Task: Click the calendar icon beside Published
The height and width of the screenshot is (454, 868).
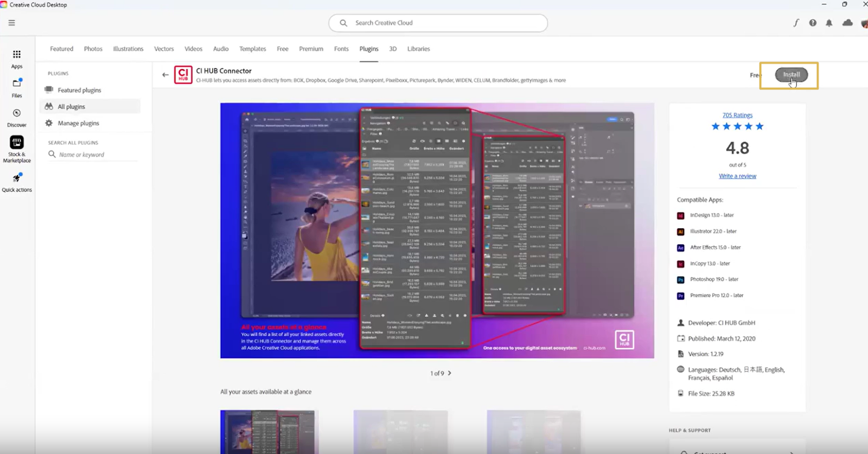Action: [681, 338]
